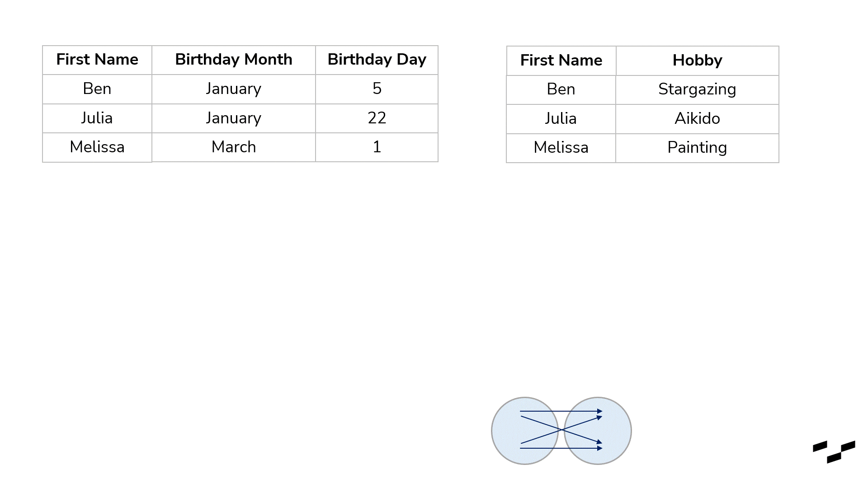The width and height of the screenshot is (868, 488).
Task: Click Julia's 'January' month cell
Action: click(234, 118)
